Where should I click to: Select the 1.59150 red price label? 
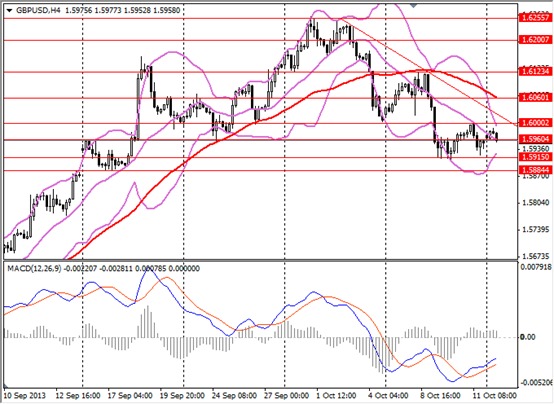pos(536,157)
